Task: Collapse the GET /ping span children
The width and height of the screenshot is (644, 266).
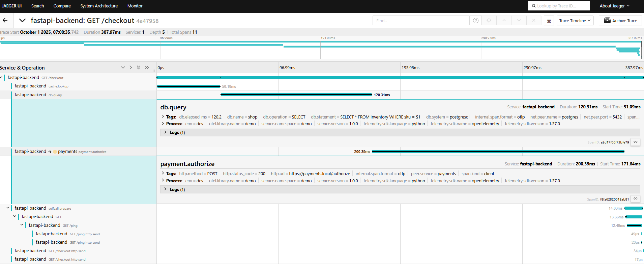Action: click(x=22, y=225)
